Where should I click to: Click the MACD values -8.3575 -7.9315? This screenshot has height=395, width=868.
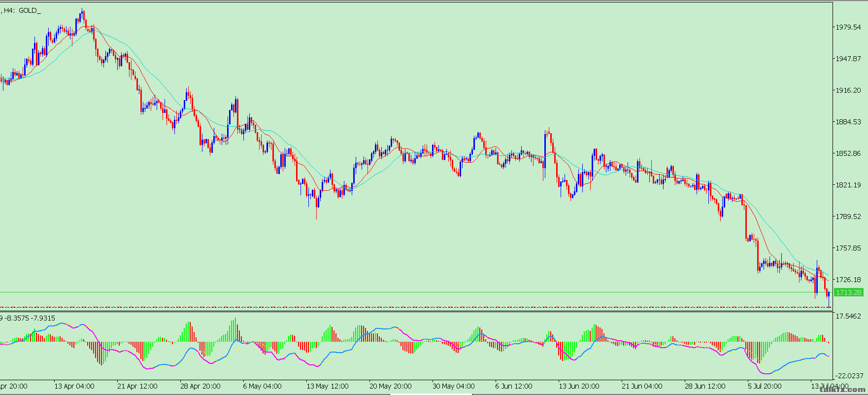(30, 318)
